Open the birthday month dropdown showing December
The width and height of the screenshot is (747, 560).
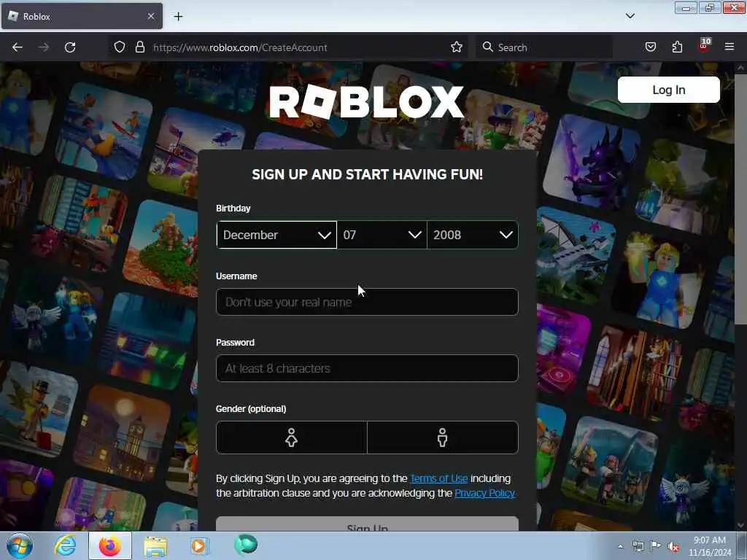coord(276,235)
